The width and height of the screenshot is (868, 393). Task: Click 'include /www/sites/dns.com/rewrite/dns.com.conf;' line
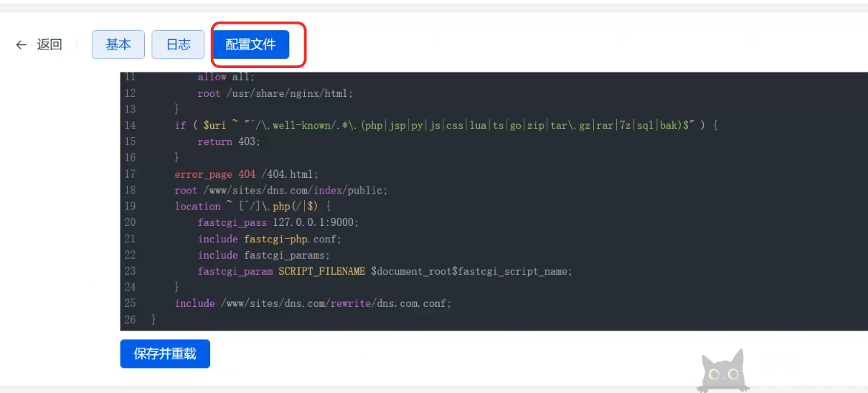pos(313,303)
